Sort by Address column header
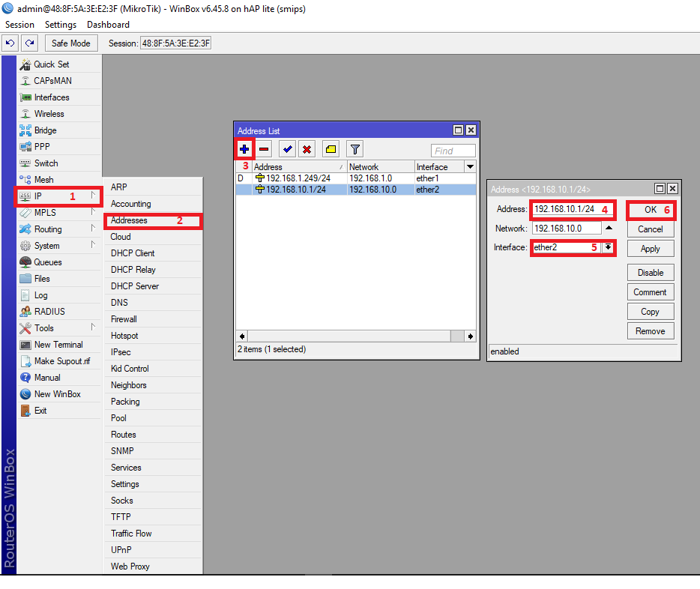 300,167
